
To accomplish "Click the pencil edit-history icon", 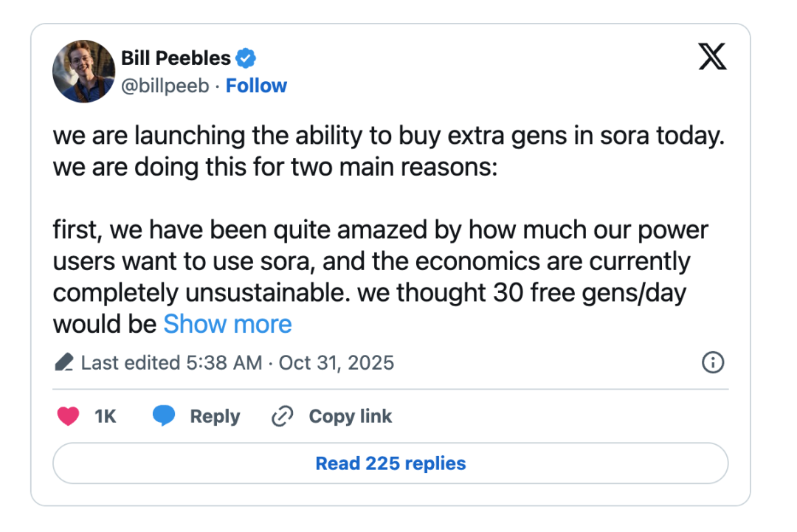I will click(64, 363).
